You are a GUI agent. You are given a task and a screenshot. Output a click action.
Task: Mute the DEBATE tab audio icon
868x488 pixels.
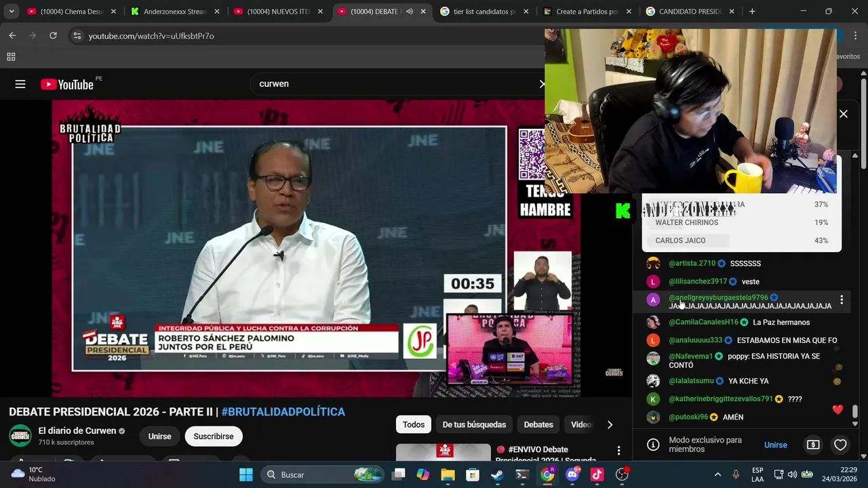pos(409,12)
